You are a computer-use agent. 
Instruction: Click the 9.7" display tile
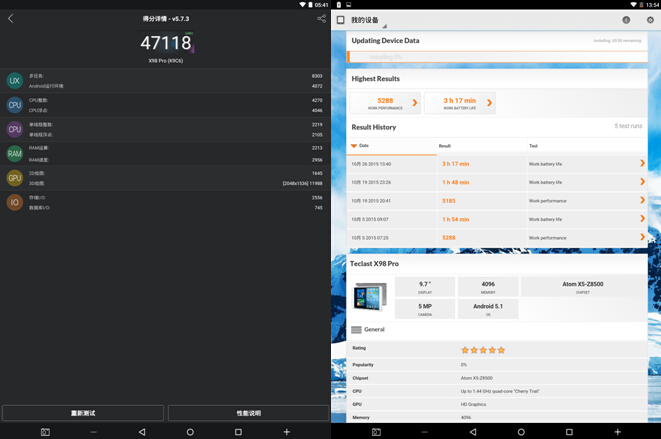point(425,287)
